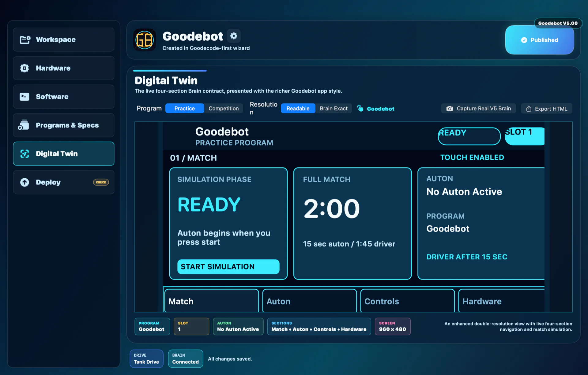Click the READY status pill in the brain screen

[x=469, y=136]
